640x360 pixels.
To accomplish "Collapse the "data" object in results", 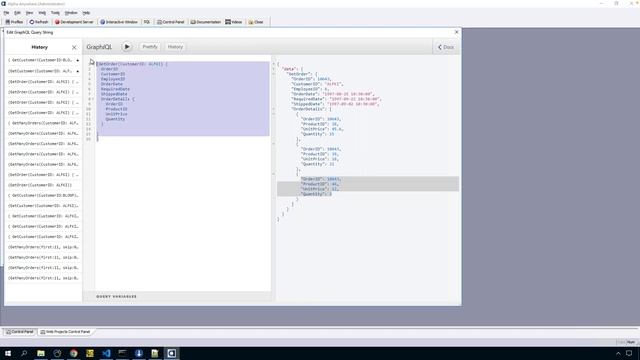I will coord(274,69).
